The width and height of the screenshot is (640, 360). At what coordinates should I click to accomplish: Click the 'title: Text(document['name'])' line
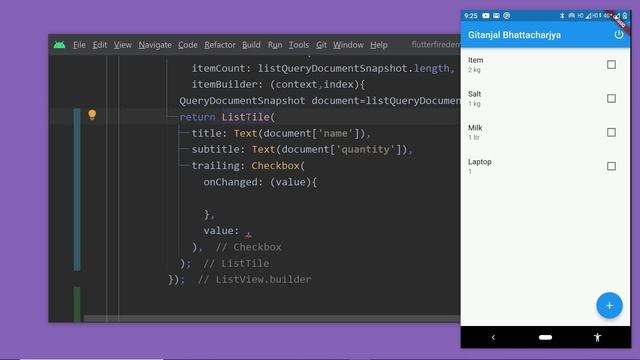tap(281, 133)
